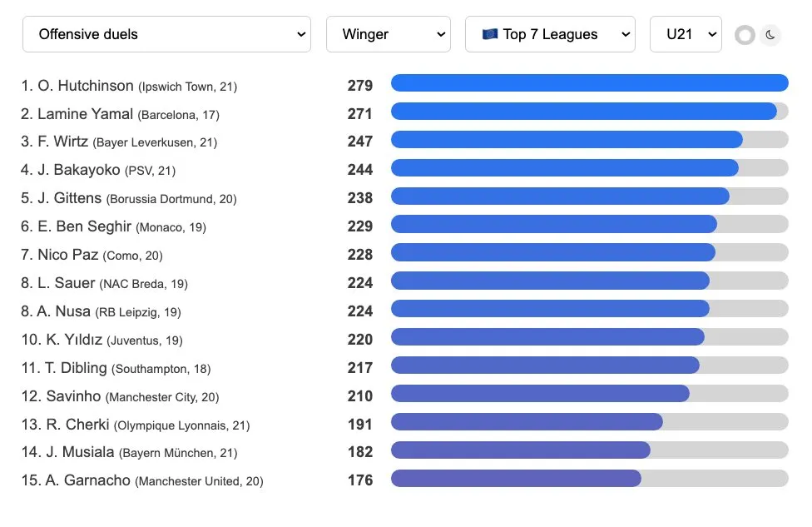
Task: Switch to dark mode moon icon
Action: point(770,35)
